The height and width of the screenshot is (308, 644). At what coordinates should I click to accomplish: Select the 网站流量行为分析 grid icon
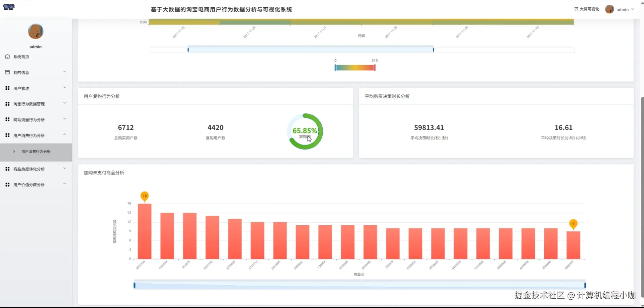click(x=7, y=119)
